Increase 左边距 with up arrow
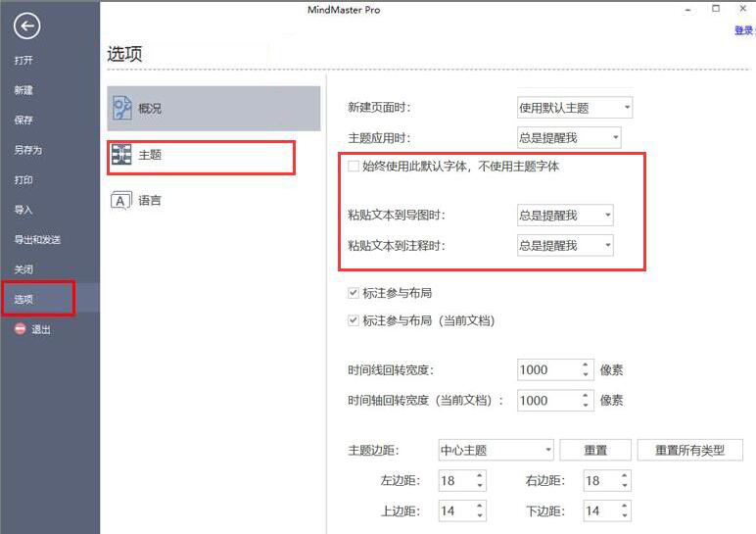The width and height of the screenshot is (756, 534). pyautogui.click(x=480, y=475)
